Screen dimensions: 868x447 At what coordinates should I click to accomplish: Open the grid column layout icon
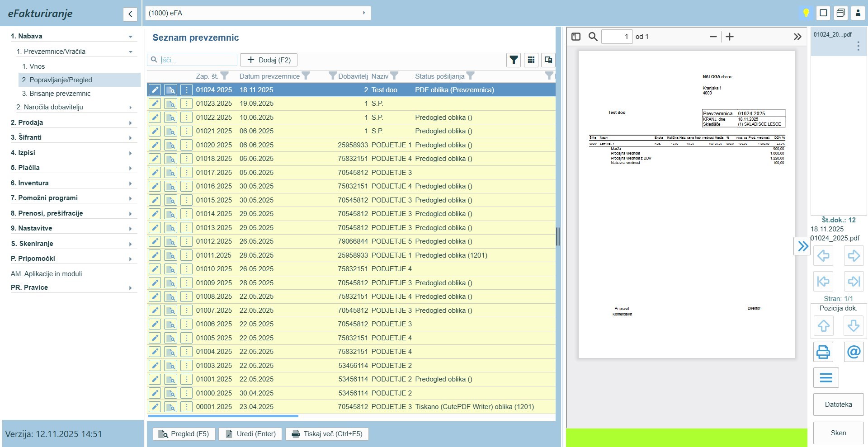531,60
